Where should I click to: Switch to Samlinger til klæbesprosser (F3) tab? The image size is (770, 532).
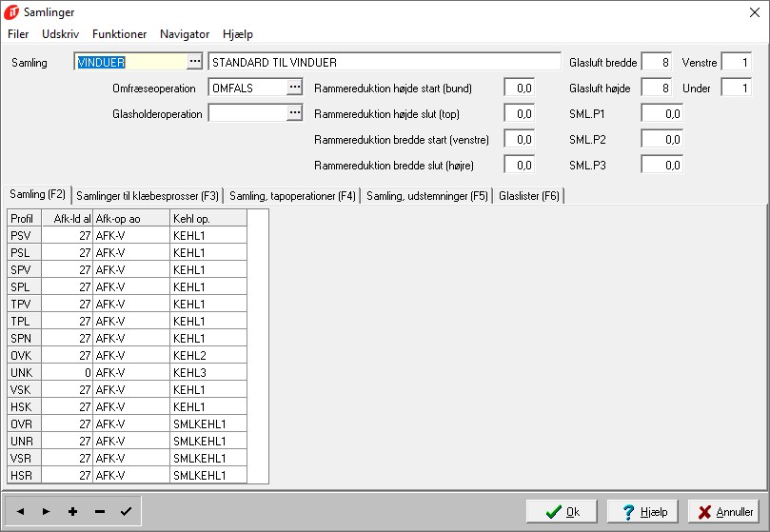pyautogui.click(x=148, y=196)
